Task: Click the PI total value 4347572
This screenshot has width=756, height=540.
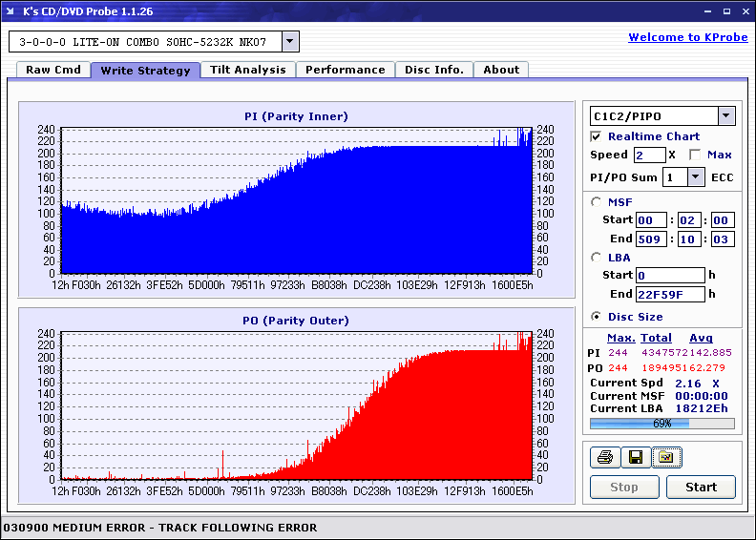Action: coord(665,353)
